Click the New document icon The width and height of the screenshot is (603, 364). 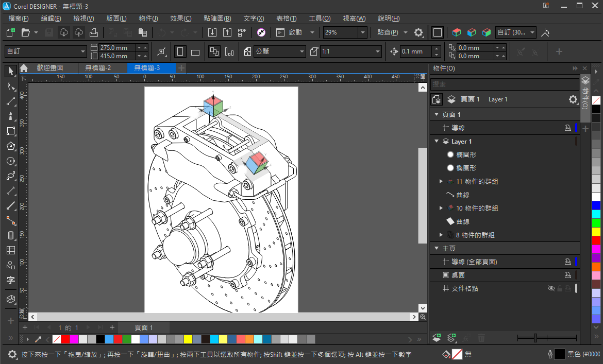pos(11,32)
